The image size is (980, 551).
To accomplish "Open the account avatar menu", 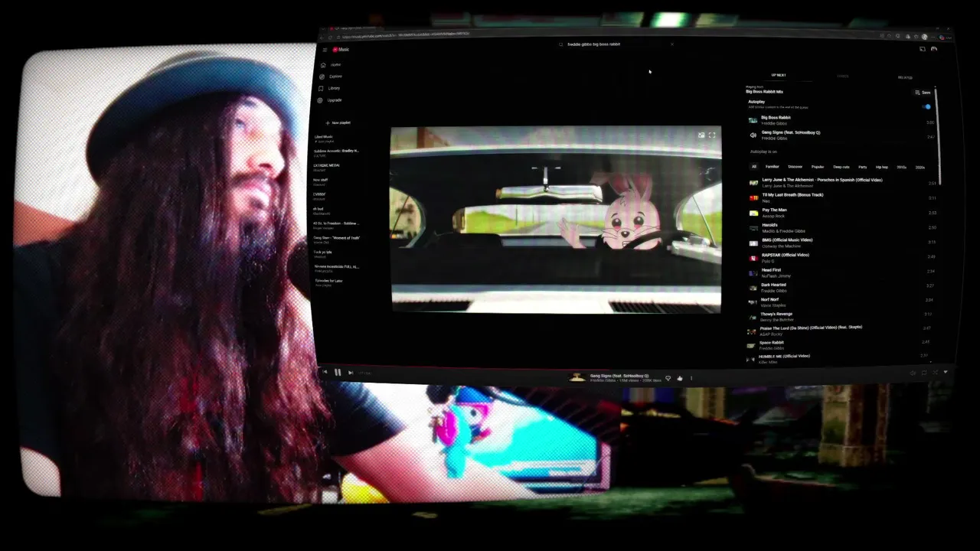I will click(x=934, y=49).
